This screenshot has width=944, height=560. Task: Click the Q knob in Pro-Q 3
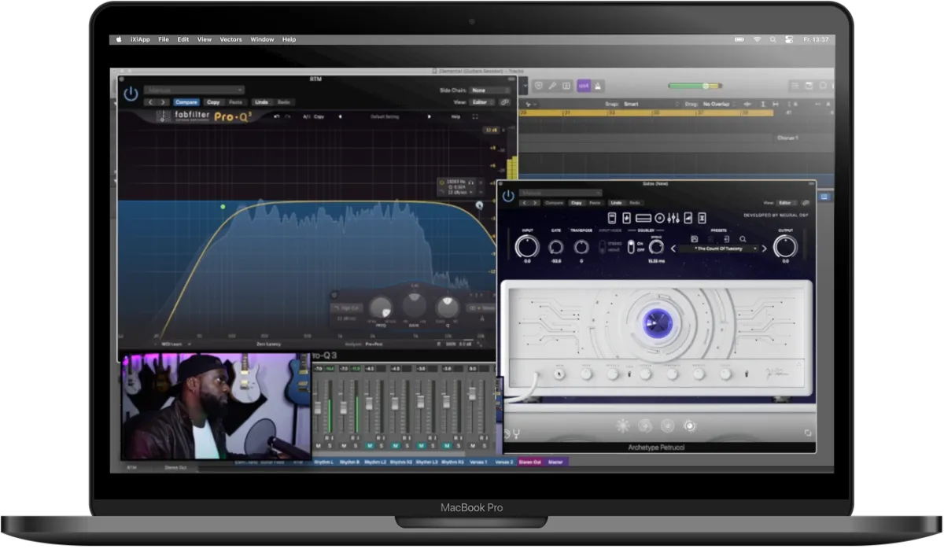tap(448, 307)
